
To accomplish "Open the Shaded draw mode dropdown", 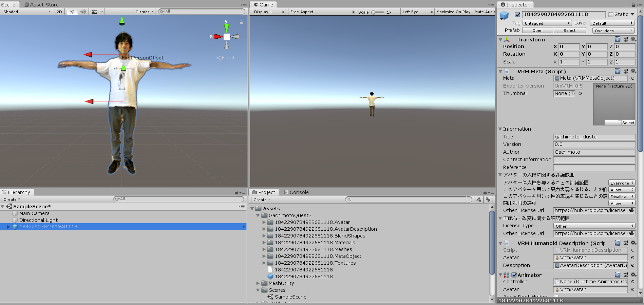I will pos(27,12).
